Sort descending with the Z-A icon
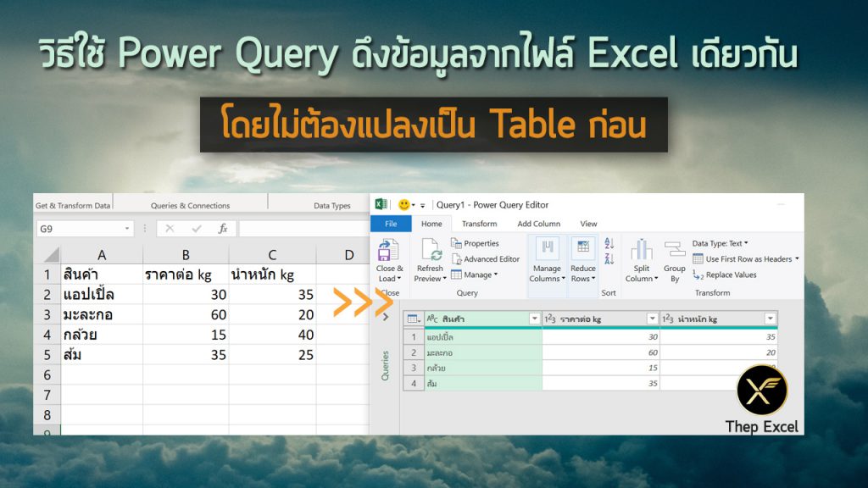This screenshot has height=488, width=868. [609, 263]
